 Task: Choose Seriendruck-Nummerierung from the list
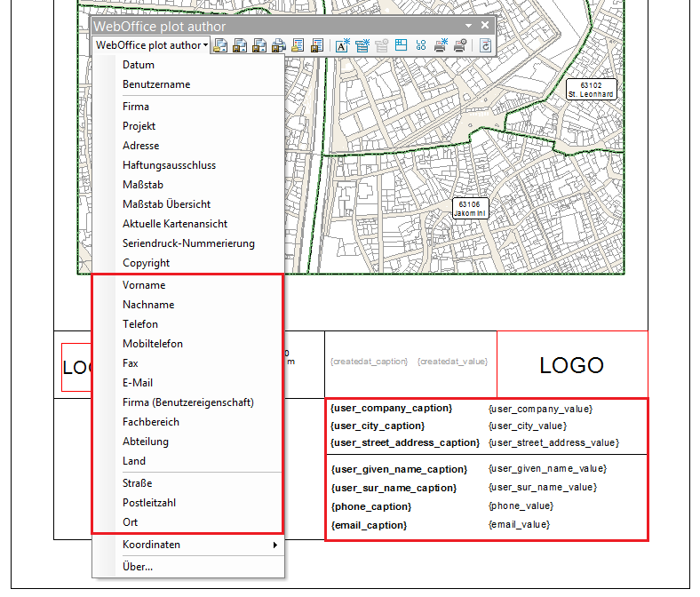coord(188,243)
